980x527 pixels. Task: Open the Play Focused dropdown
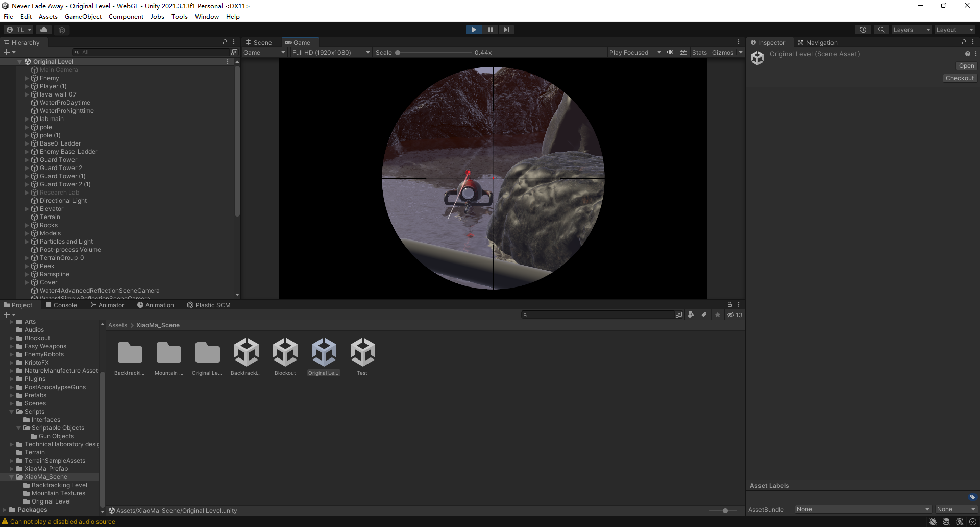pos(634,52)
